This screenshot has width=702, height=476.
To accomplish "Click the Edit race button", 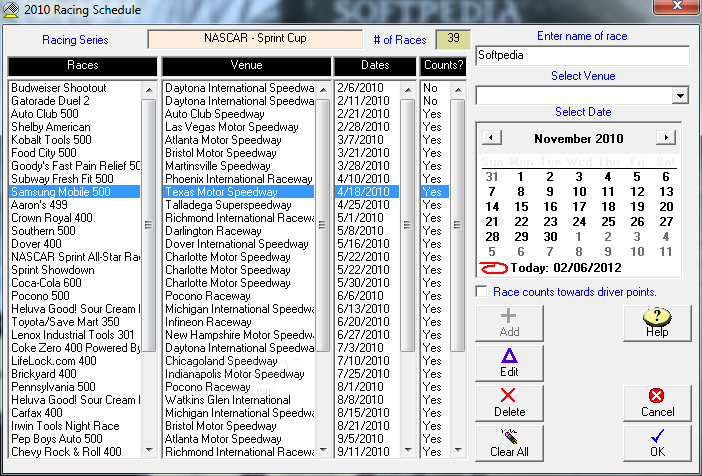I will click(x=509, y=363).
